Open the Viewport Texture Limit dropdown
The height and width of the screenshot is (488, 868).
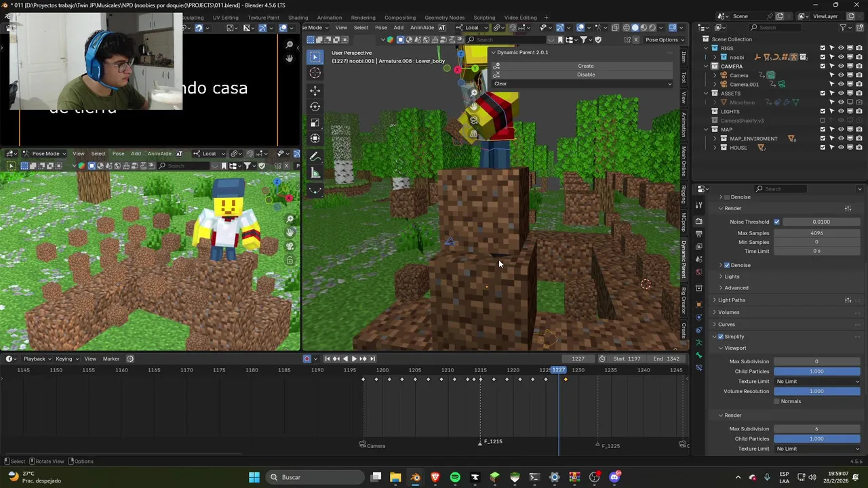[x=817, y=382]
